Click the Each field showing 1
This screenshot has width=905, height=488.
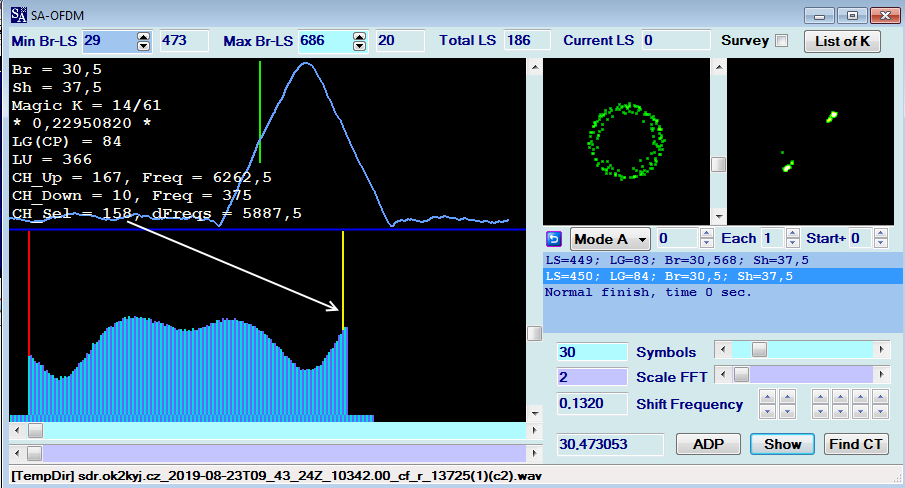(x=773, y=238)
